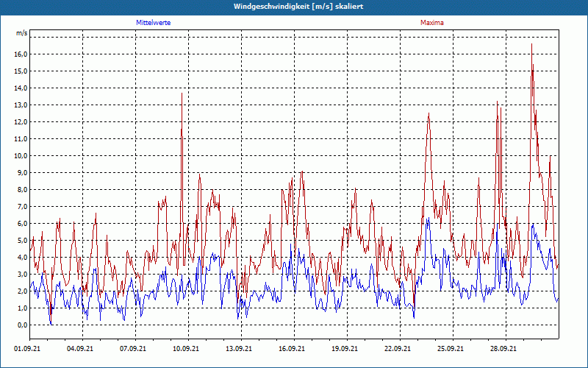Select the 0,0 y-axis value
This screenshot has width=588, height=368.
point(22,325)
